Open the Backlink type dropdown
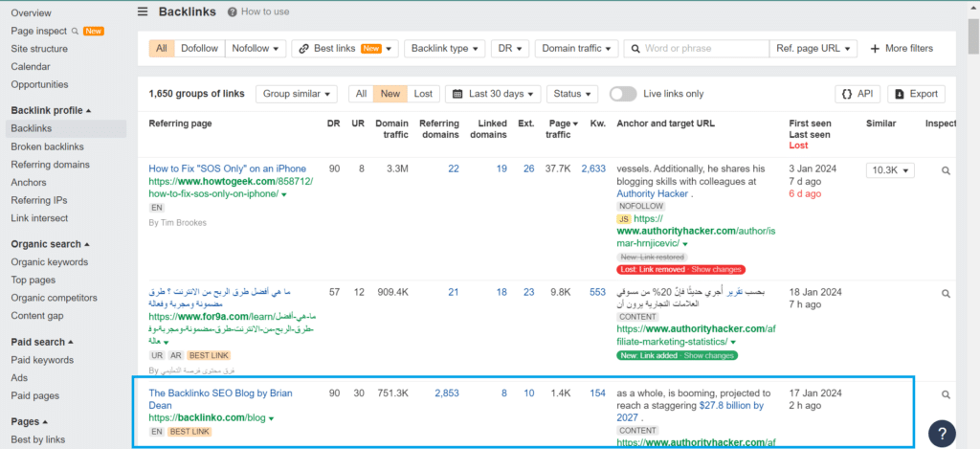Image resolution: width=980 pixels, height=449 pixels. (444, 49)
